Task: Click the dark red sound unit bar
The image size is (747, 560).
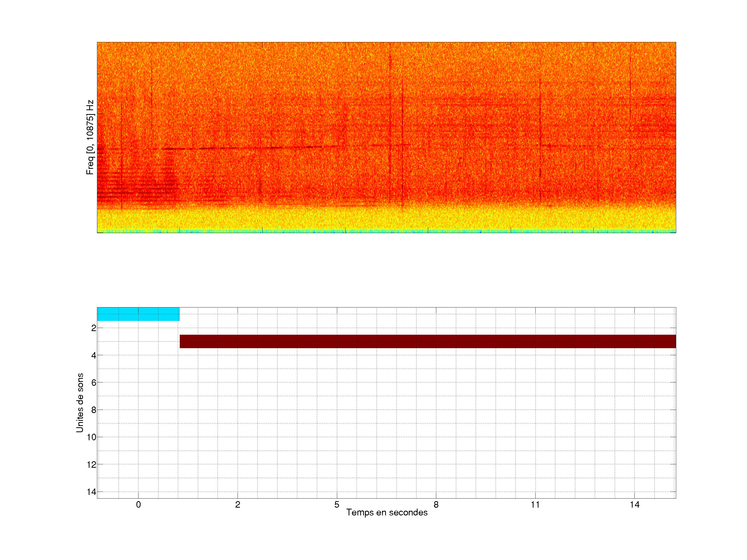Action: (427, 341)
